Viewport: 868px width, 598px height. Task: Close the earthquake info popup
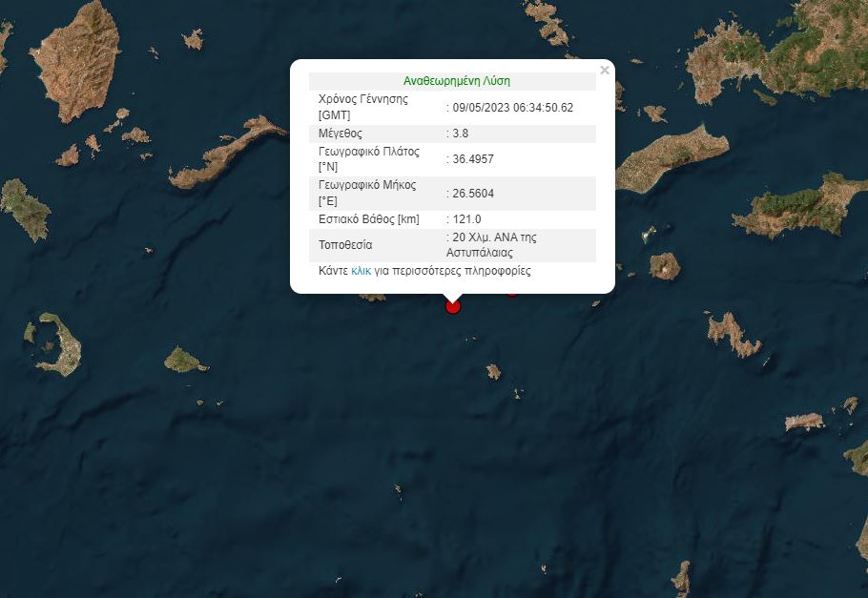tap(605, 71)
